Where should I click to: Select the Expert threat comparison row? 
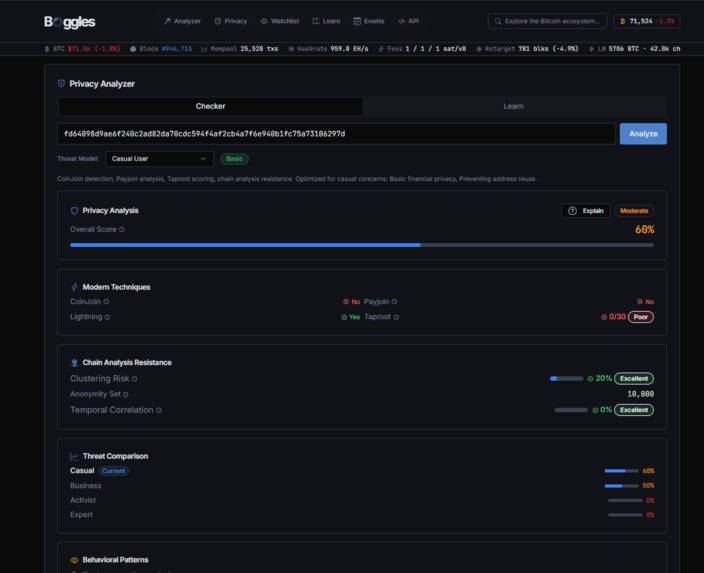(x=362, y=515)
